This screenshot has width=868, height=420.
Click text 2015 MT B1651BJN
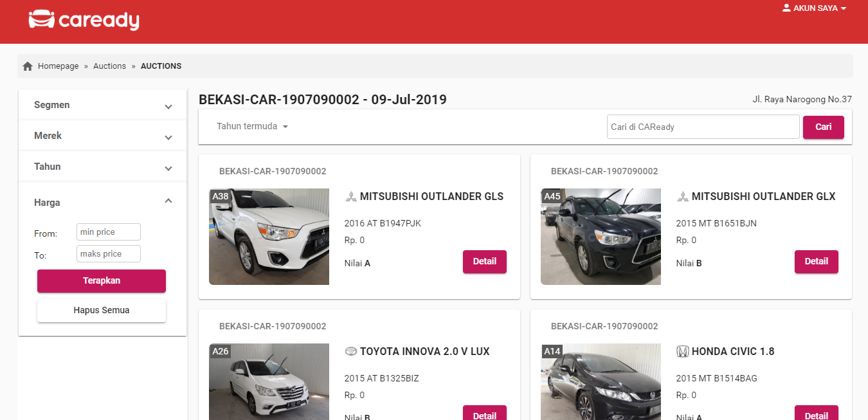[716, 224]
